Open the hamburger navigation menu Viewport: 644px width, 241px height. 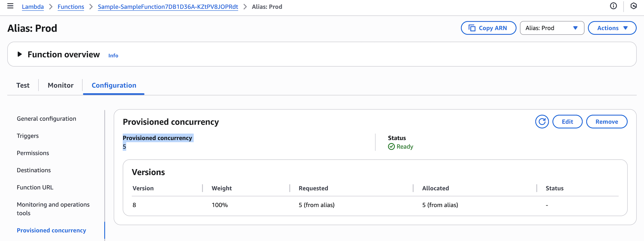coord(10,6)
